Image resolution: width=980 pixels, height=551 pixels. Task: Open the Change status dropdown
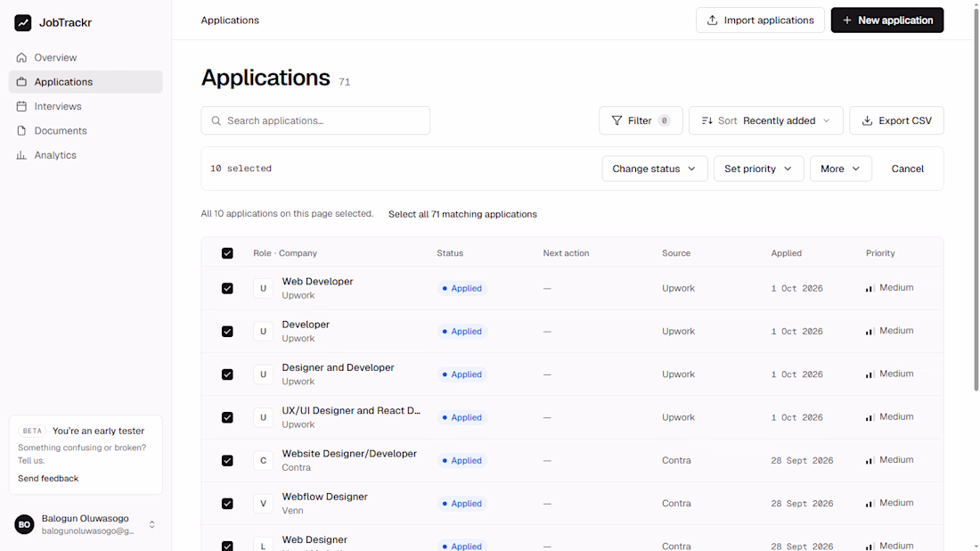pos(655,169)
